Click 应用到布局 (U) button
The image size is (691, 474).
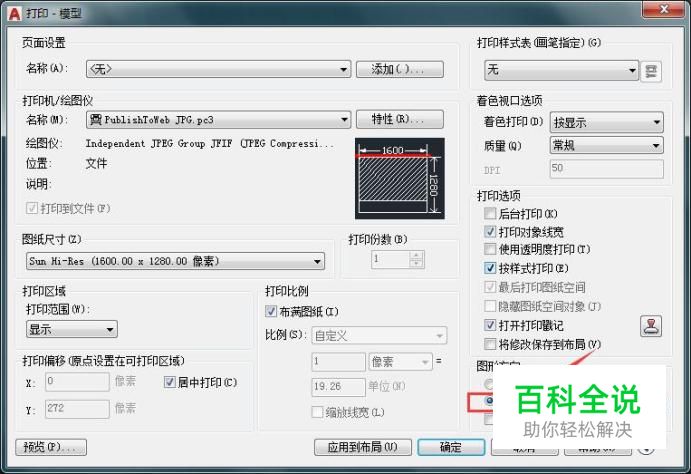(363, 447)
